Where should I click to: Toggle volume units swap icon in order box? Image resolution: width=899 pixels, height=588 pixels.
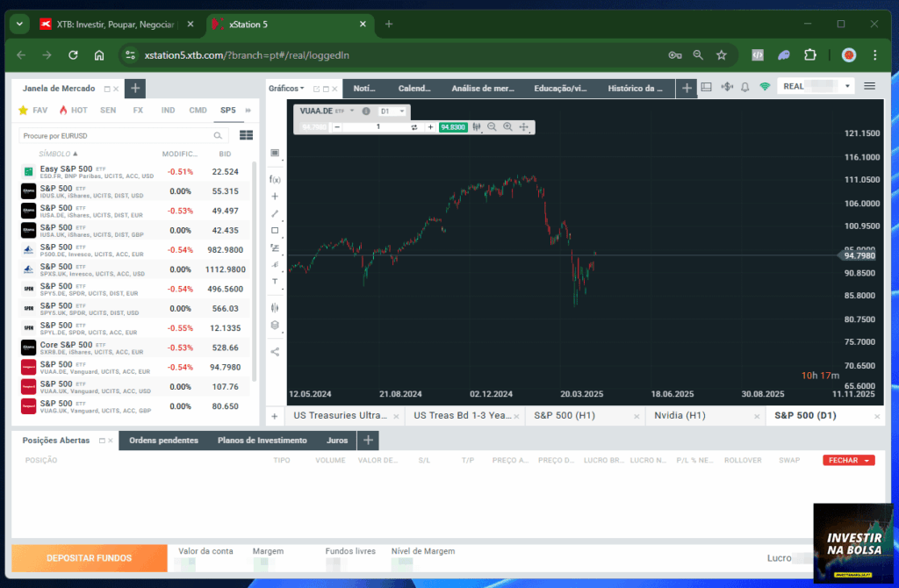[x=414, y=127]
